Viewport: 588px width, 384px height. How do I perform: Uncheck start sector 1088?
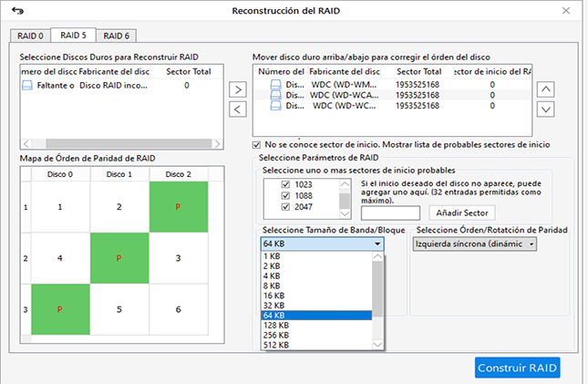[285, 195]
